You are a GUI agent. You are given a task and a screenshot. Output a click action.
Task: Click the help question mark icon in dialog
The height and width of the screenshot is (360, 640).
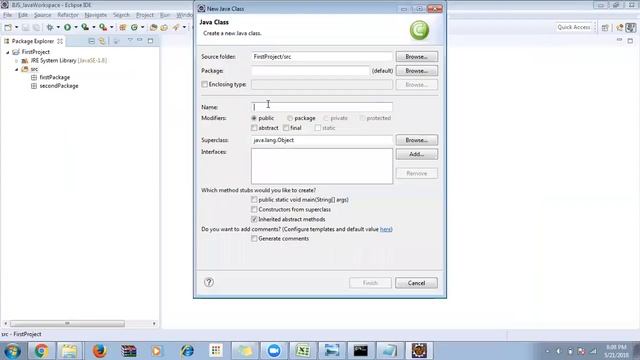(209, 282)
